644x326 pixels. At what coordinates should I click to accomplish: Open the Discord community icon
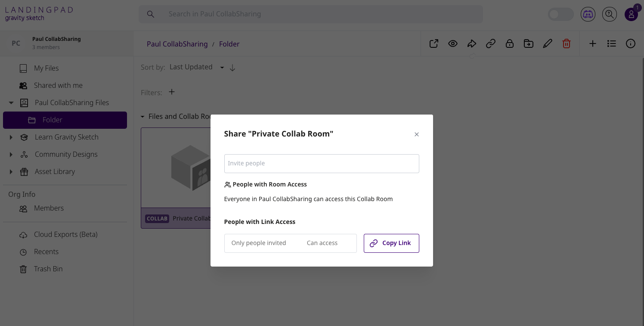pyautogui.click(x=588, y=14)
